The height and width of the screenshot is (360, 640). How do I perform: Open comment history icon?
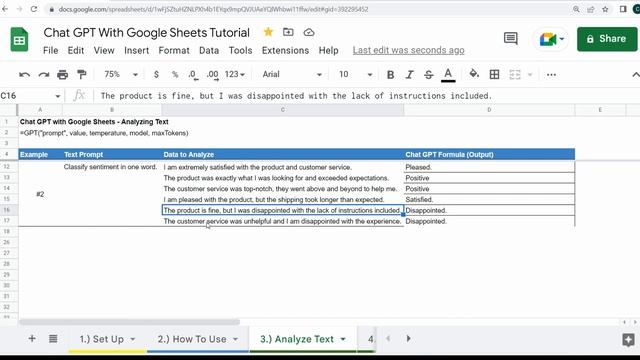[511, 38]
